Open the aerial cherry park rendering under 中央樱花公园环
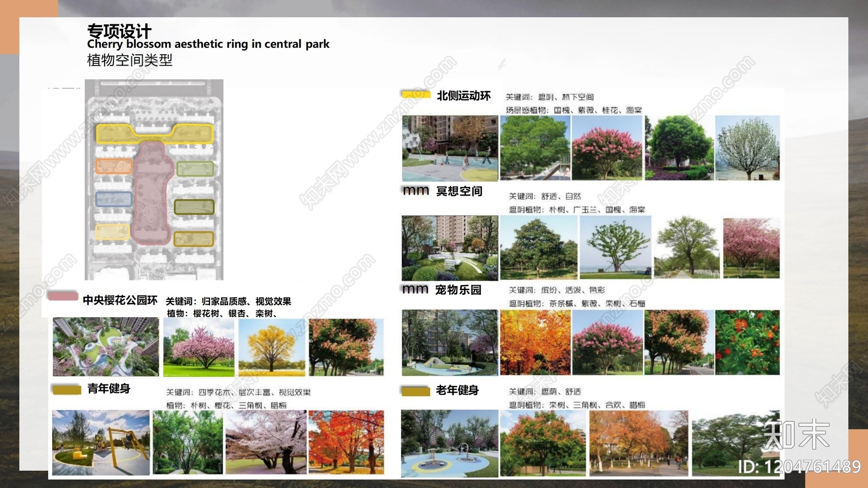868x488 pixels. [x=106, y=347]
